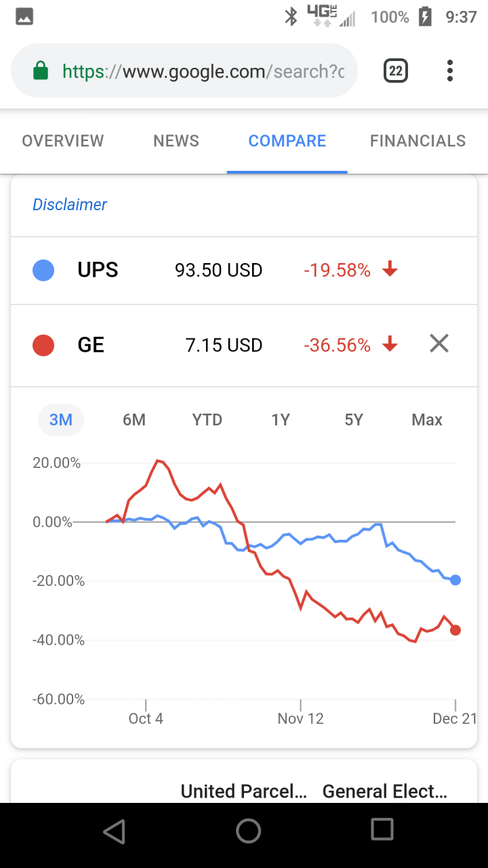Tap the Android home circle button

248,831
